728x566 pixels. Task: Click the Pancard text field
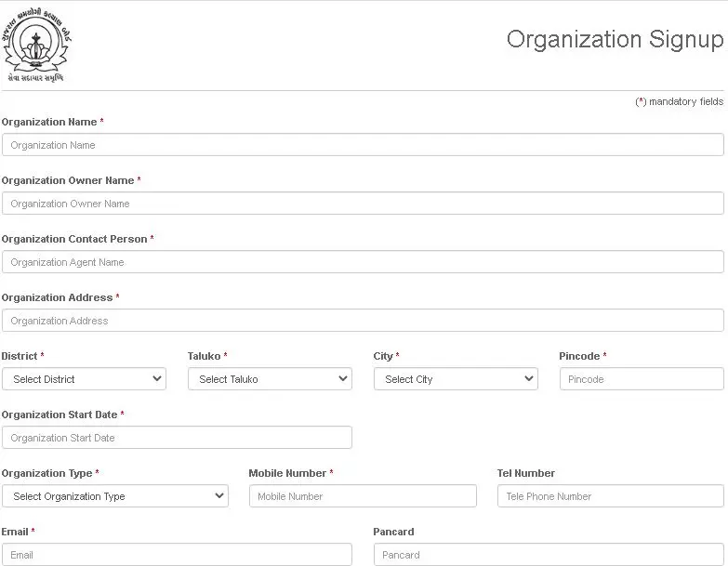coord(549,555)
